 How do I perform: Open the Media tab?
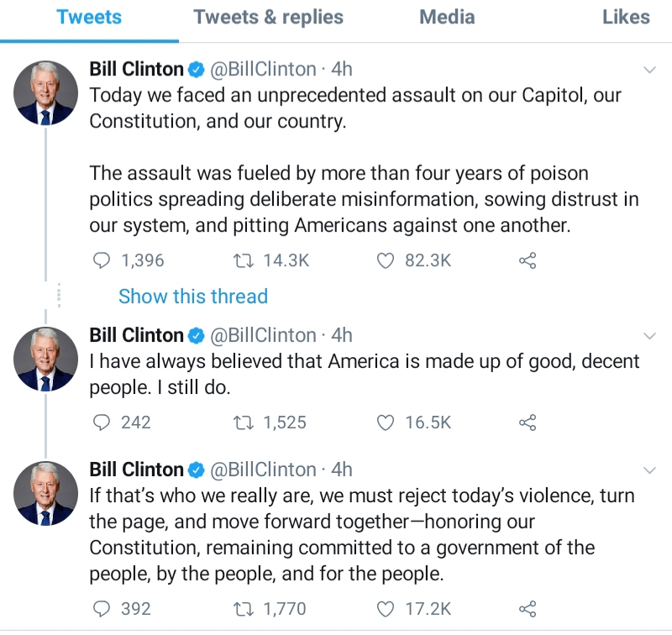click(x=447, y=17)
